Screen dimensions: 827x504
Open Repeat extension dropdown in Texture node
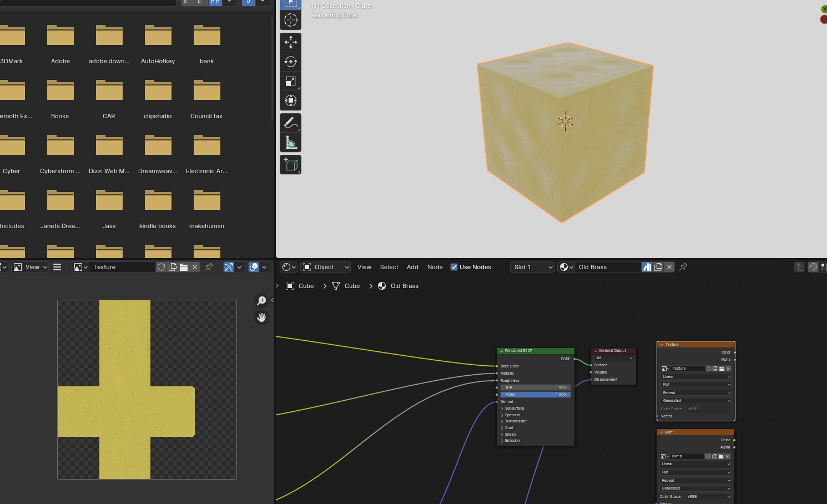tap(696, 393)
